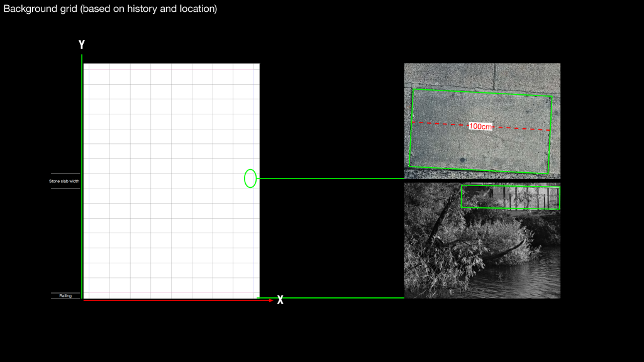The height and width of the screenshot is (362, 644).
Task: Click the green rectangle around the railing
Action: (x=510, y=186)
